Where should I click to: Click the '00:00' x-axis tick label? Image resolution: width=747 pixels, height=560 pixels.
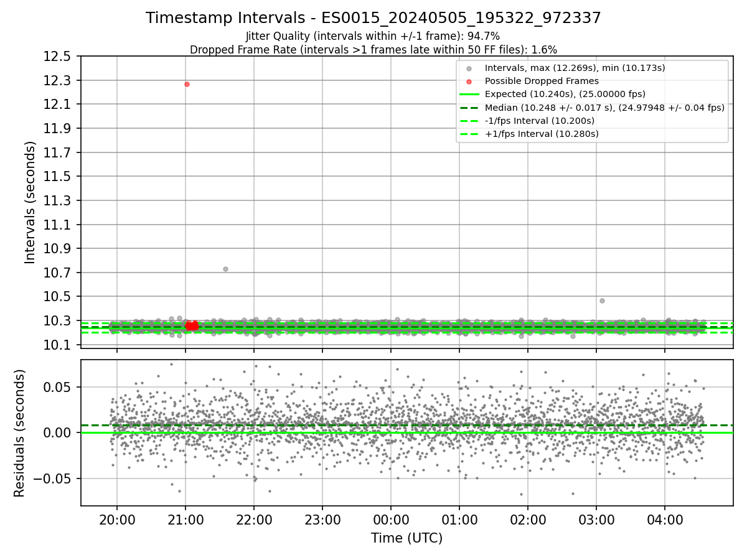click(391, 520)
